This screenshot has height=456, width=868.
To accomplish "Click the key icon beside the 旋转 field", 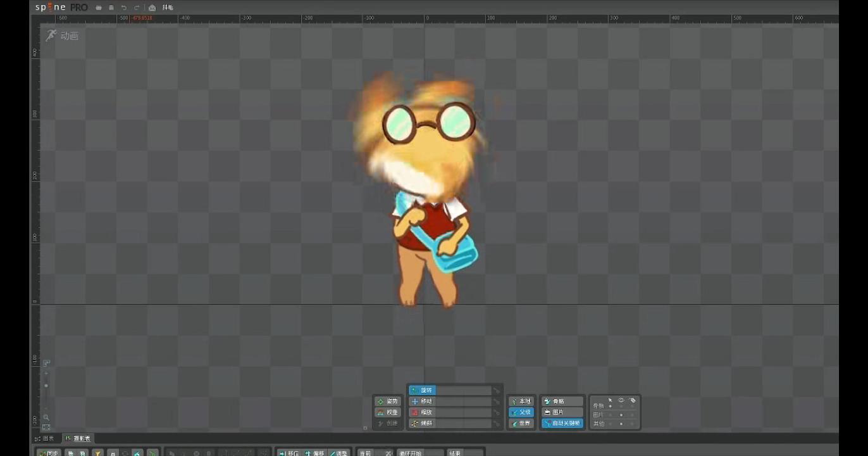I will 497,390.
